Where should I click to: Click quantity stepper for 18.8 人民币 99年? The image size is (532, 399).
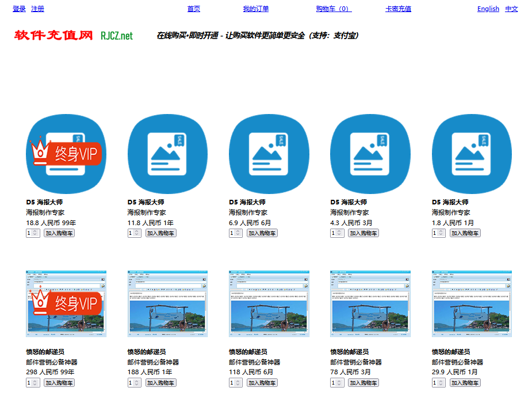[x=33, y=233]
